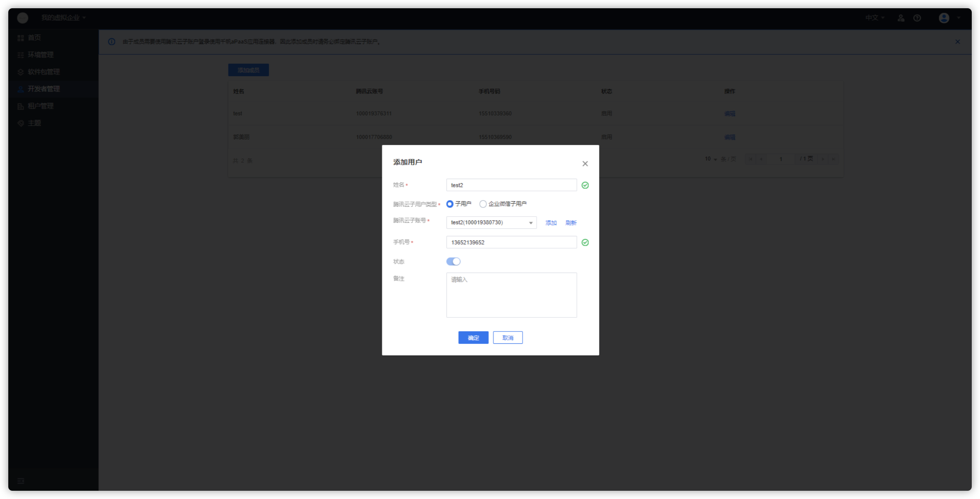980x499 pixels.
Task: Go to the next page using pagination
Action: click(823, 159)
